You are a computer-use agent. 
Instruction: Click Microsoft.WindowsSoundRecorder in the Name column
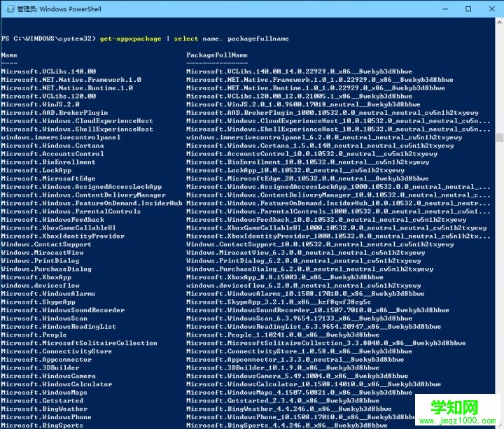(x=63, y=310)
